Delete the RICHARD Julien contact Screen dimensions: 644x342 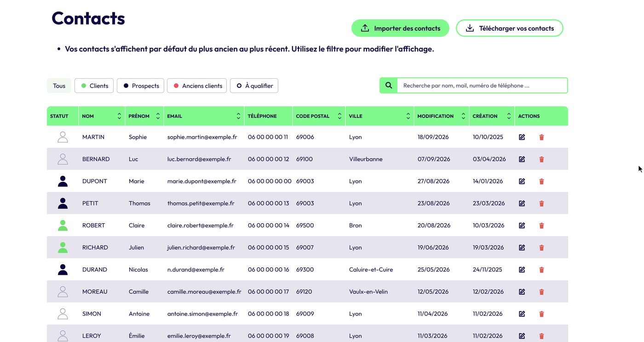pyautogui.click(x=541, y=248)
